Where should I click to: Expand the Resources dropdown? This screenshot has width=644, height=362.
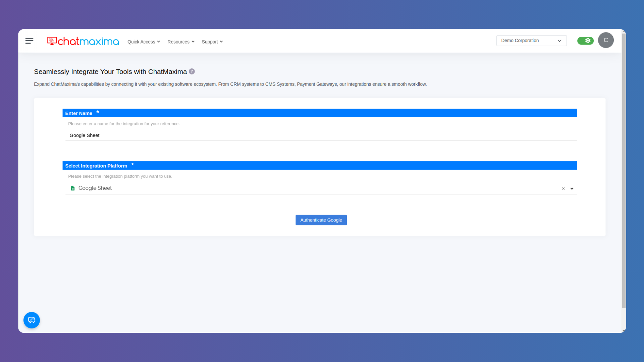(x=180, y=42)
